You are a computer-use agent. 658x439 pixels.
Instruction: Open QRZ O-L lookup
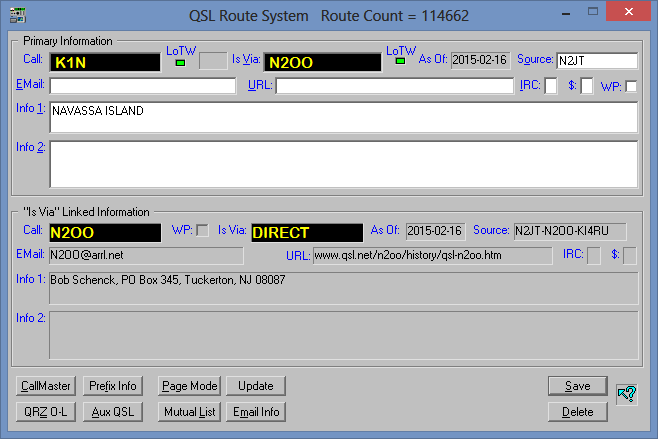pyautogui.click(x=45, y=412)
